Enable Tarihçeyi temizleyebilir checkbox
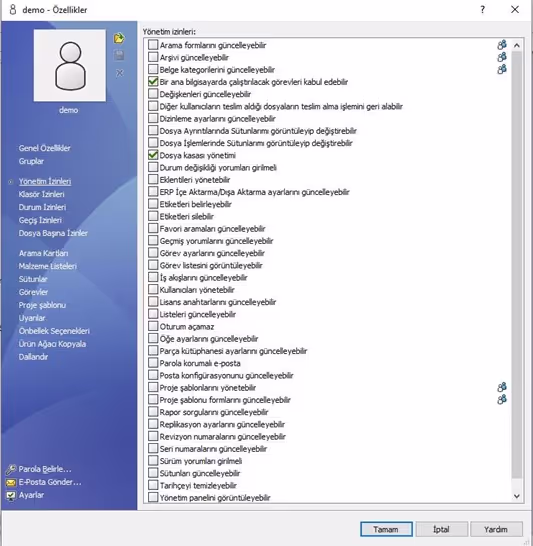Viewport: 533px width, 546px height. click(x=153, y=485)
